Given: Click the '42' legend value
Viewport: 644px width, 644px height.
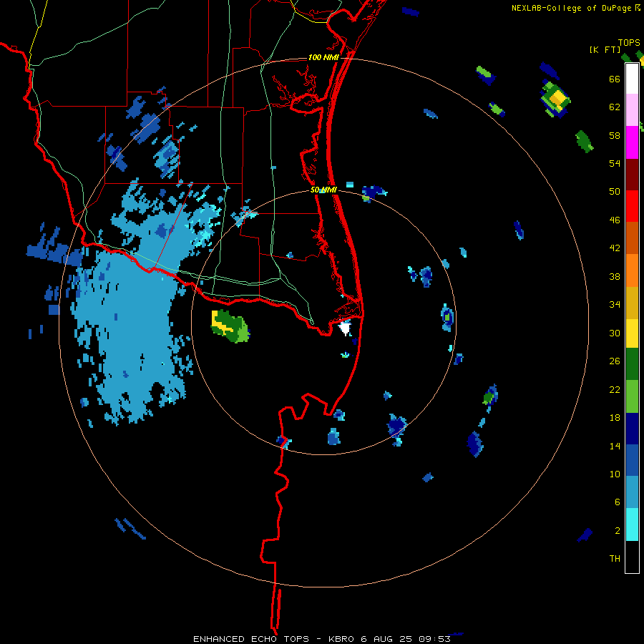Looking at the screenshot, I should point(615,248).
